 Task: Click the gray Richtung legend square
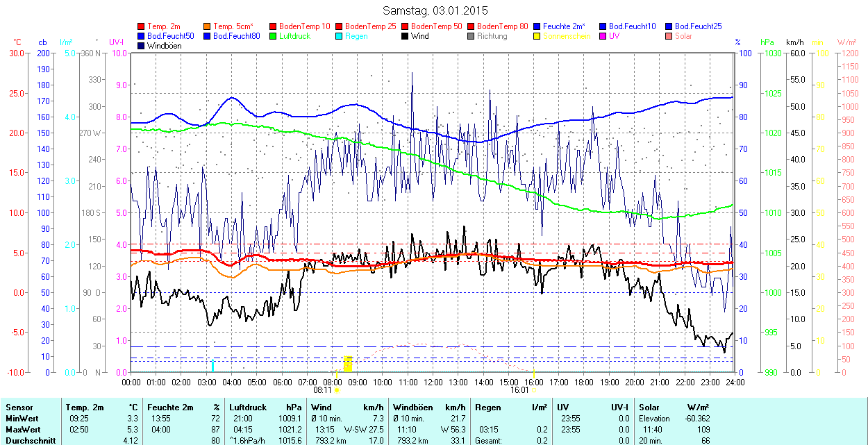[471, 36]
